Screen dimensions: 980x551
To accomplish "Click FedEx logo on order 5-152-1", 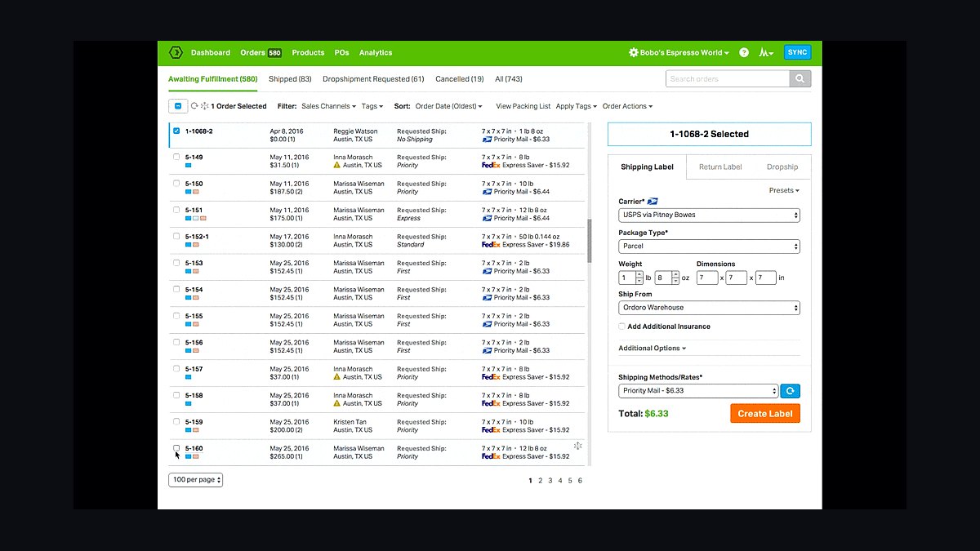I will [x=491, y=244].
